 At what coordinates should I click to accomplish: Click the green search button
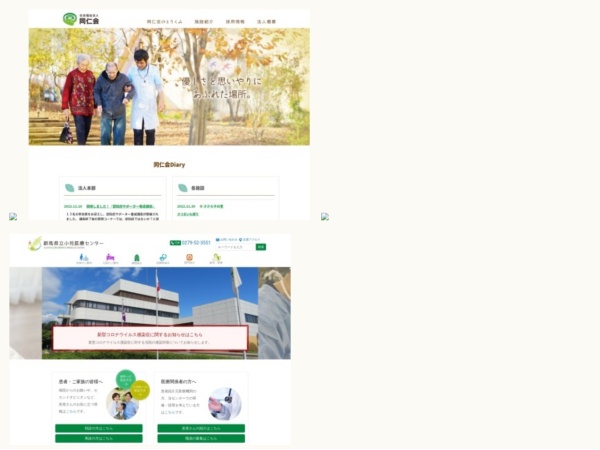coord(261,247)
